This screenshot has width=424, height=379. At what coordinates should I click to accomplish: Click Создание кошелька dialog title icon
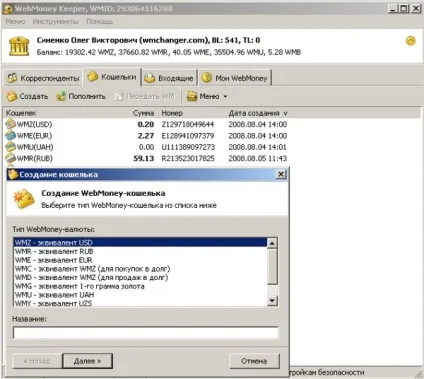pos(13,174)
